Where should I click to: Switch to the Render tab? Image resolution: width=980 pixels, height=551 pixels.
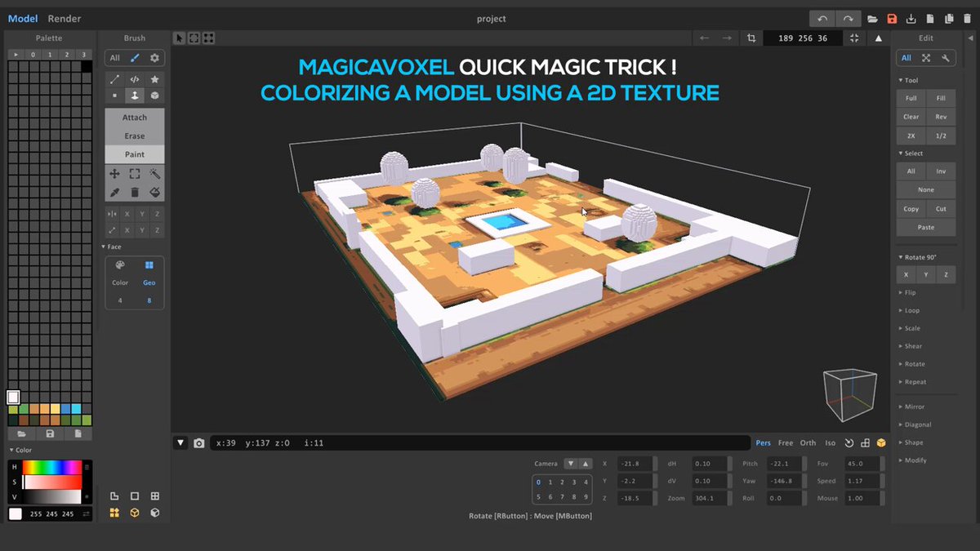pos(65,19)
